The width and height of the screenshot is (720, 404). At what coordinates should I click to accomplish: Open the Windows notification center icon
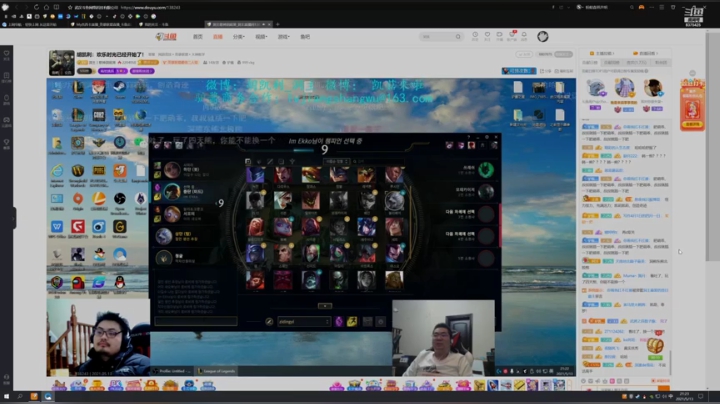pos(701,396)
